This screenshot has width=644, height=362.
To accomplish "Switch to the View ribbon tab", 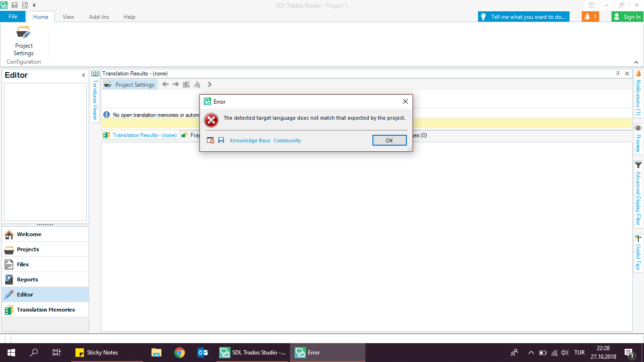I will pyautogui.click(x=68, y=17).
